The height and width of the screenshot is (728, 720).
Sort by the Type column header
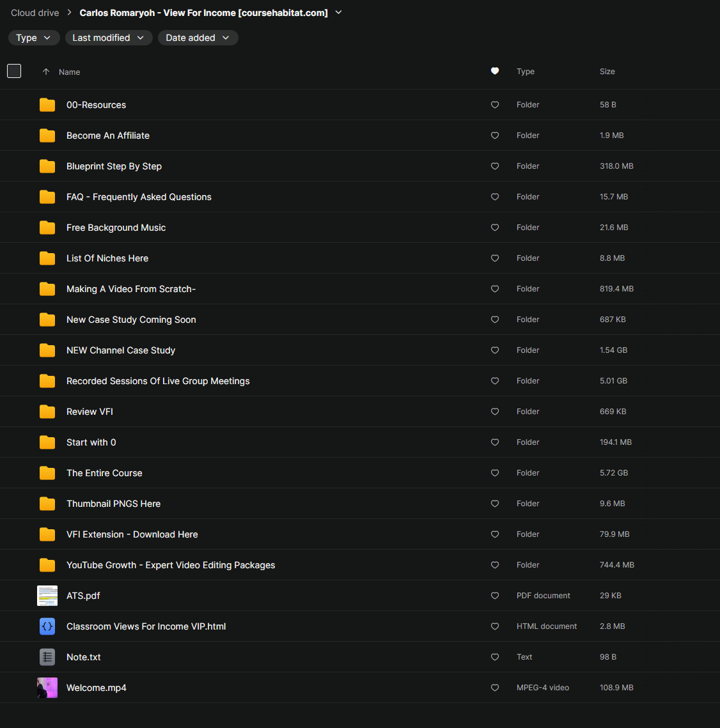(526, 72)
